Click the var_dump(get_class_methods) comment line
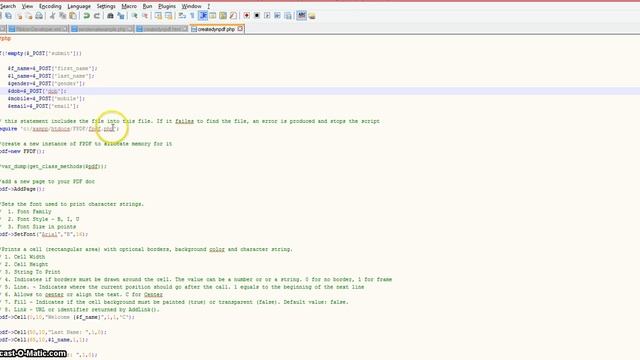 click(53, 167)
